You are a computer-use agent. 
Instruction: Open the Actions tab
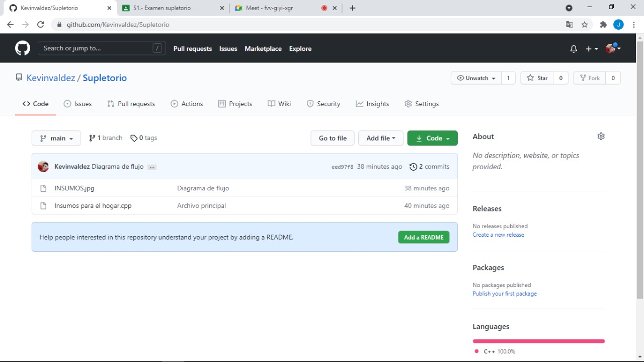(187, 104)
